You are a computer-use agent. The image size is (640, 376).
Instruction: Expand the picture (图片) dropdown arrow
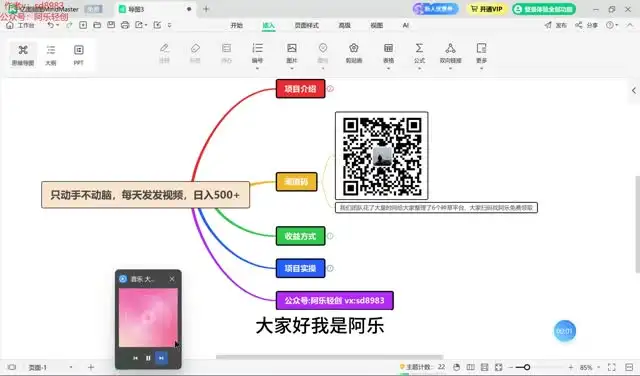click(291, 69)
